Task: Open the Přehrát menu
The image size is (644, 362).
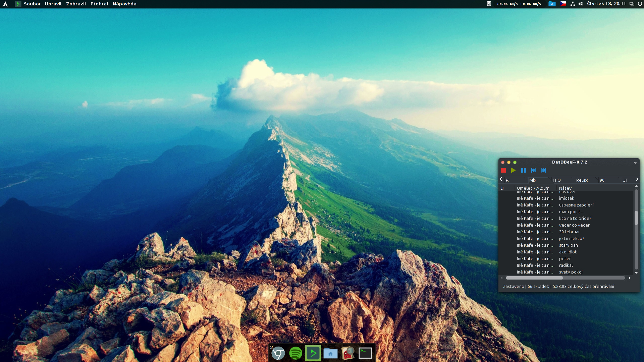Action: 99,4
